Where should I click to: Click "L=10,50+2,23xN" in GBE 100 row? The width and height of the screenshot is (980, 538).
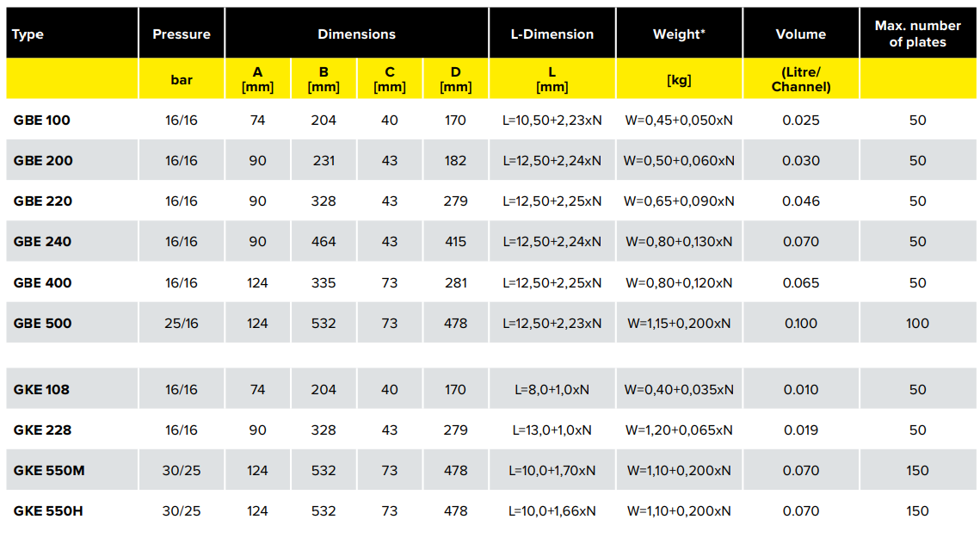(552, 121)
